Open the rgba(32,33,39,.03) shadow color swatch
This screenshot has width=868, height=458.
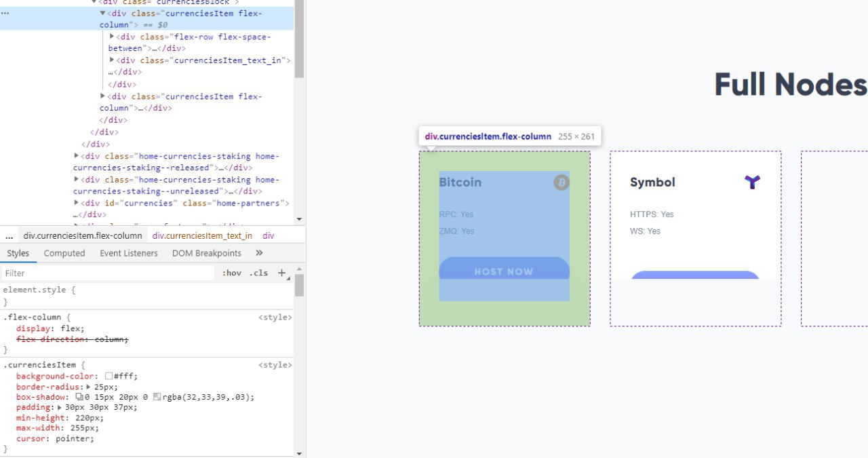pyautogui.click(x=157, y=397)
